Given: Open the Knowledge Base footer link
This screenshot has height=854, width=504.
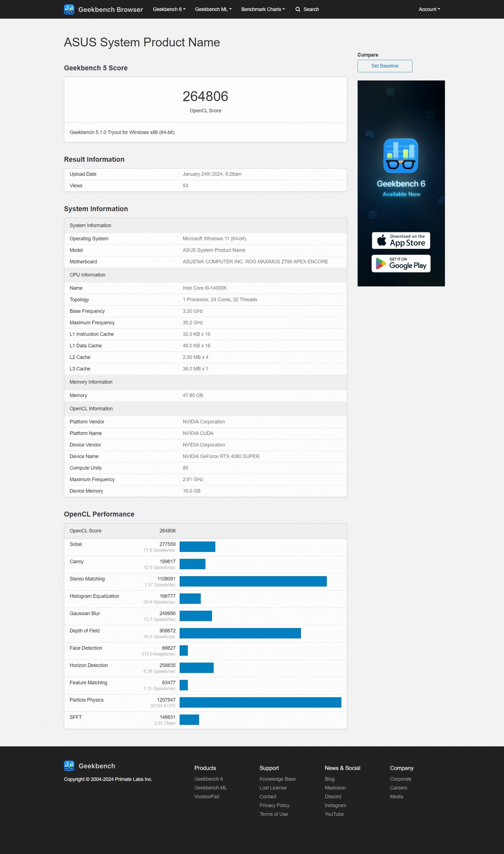Looking at the screenshot, I should 277,779.
